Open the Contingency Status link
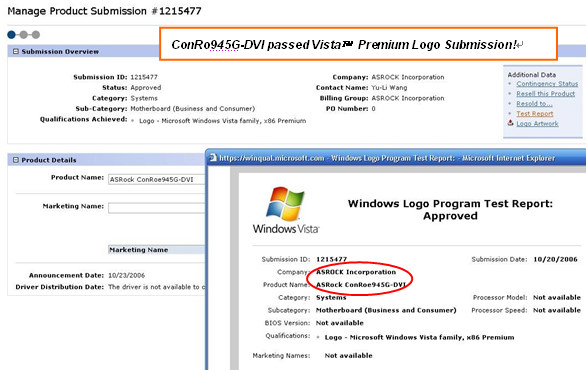Screen dimensions: 586x370 (x=547, y=84)
